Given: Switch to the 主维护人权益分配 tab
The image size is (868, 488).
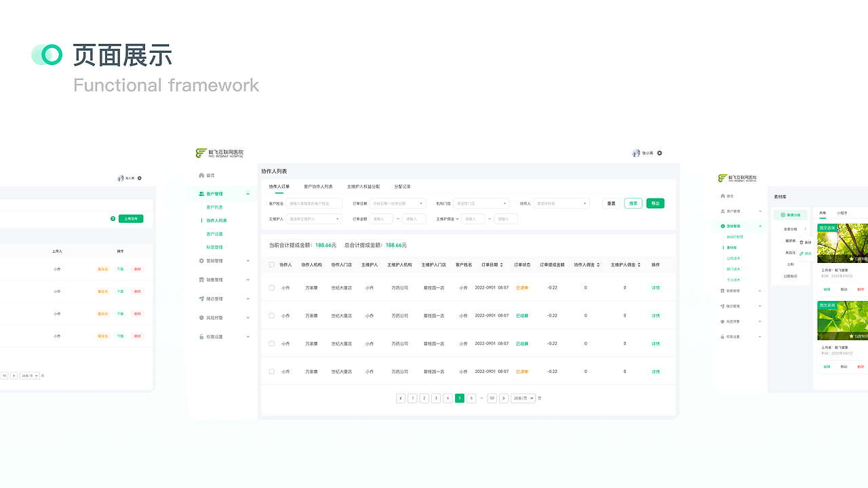Looking at the screenshot, I should pos(363,186).
